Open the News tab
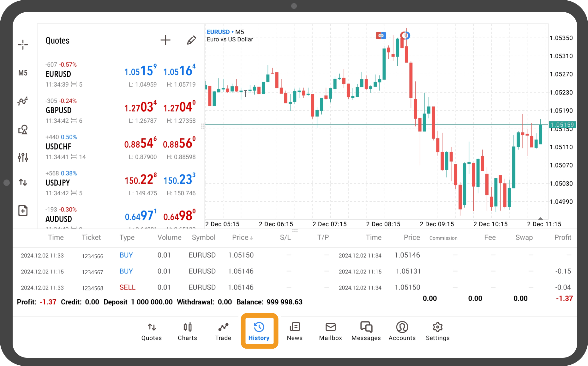This screenshot has height=366, width=588. tap(294, 331)
